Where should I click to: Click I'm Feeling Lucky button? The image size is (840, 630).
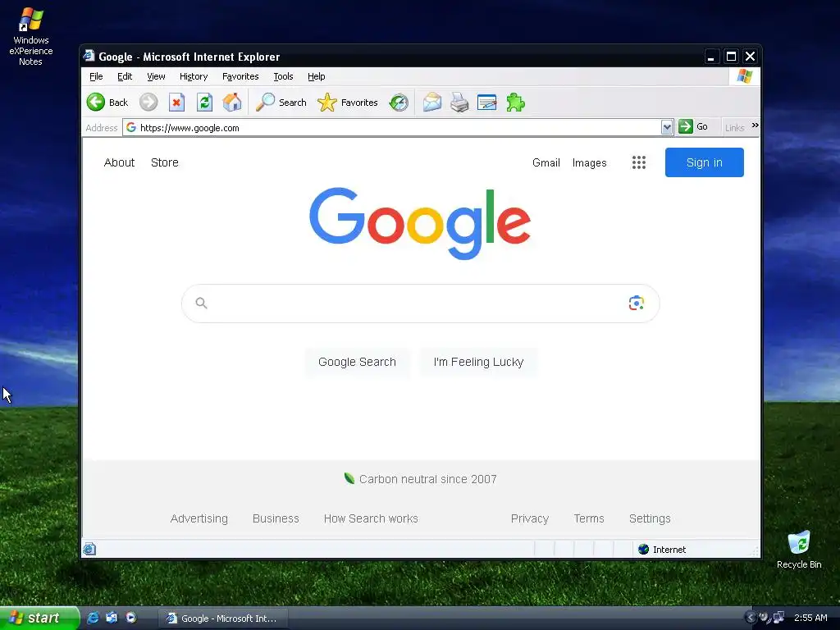click(478, 362)
